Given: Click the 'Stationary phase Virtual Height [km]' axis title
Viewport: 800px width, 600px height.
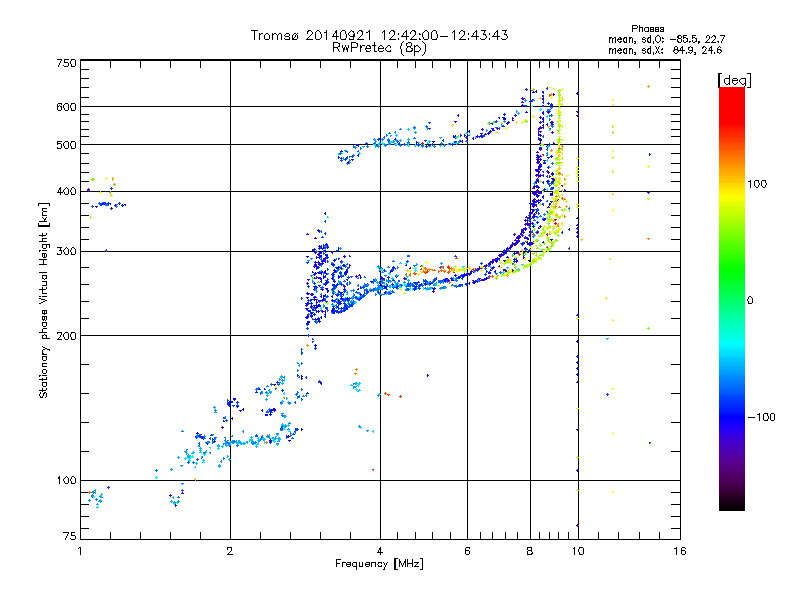Looking at the screenshot, I should coord(44,300).
